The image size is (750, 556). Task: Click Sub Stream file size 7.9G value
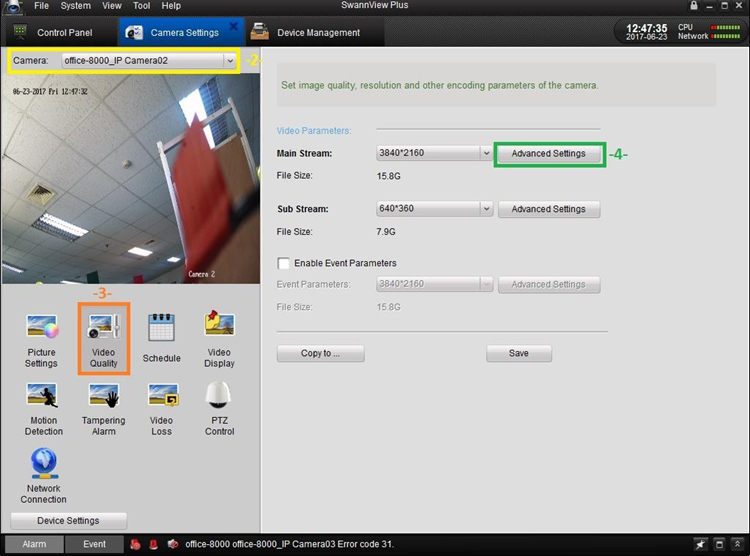click(386, 232)
